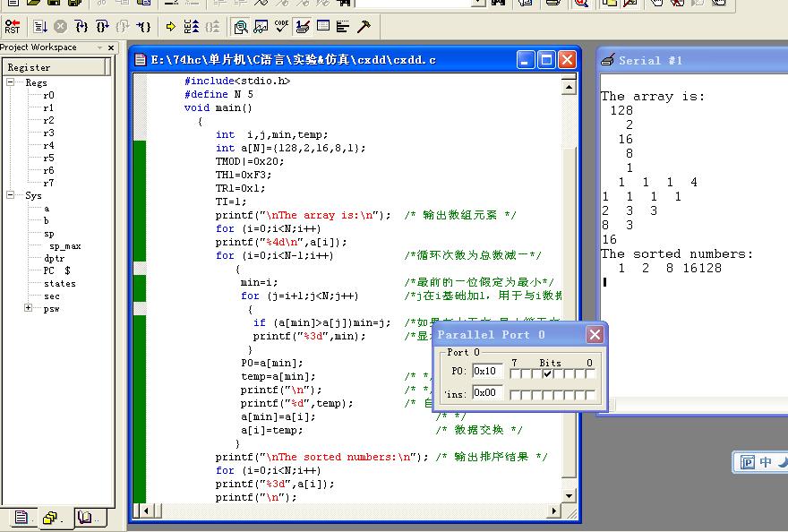Select the sp_max row
788x532 pixels.
pos(64,246)
